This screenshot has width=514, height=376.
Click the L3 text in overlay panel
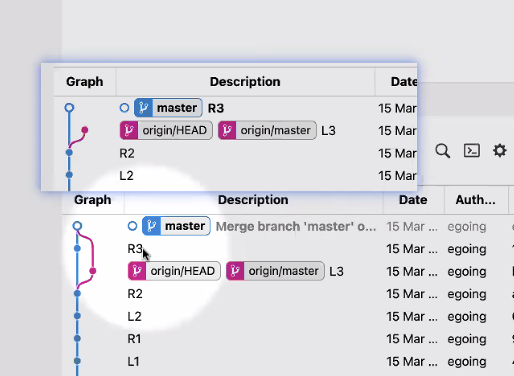click(328, 131)
